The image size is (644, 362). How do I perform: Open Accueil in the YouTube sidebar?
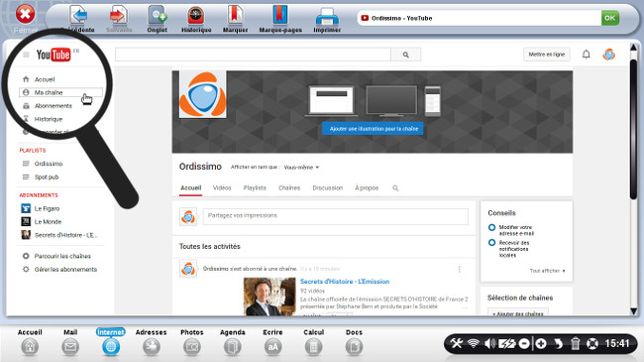(45, 79)
